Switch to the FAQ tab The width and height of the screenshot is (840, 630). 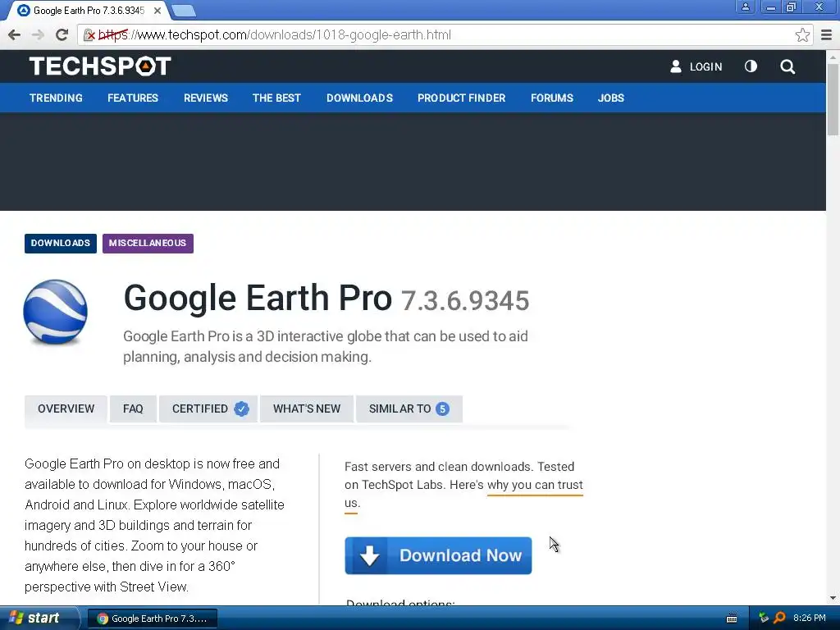133,409
